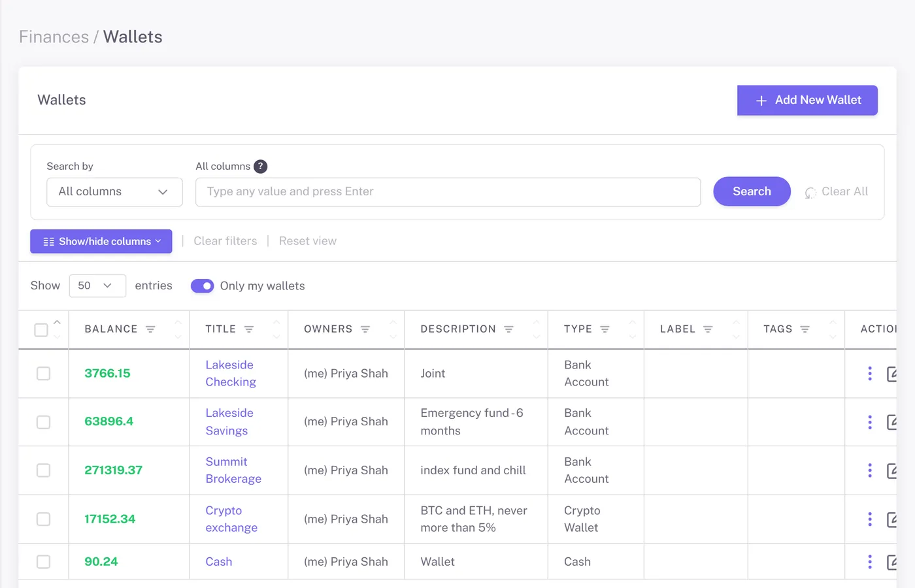Sort by Balance column arrows

tap(178, 329)
